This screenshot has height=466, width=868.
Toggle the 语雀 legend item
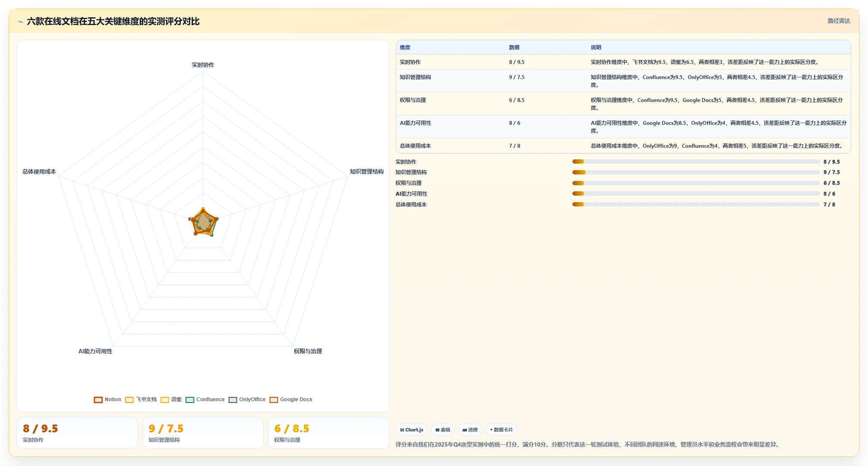pyautogui.click(x=171, y=400)
